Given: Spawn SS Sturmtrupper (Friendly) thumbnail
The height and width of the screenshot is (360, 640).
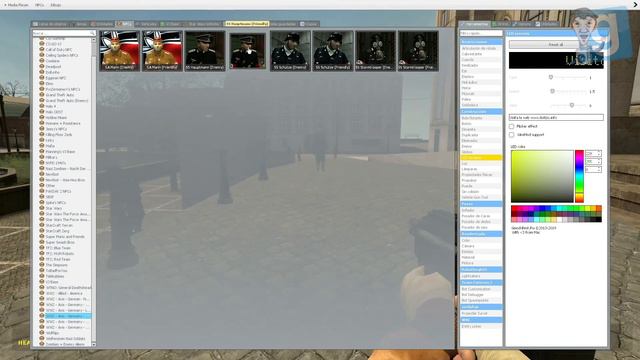Looking at the screenshot, I should pos(418,51).
